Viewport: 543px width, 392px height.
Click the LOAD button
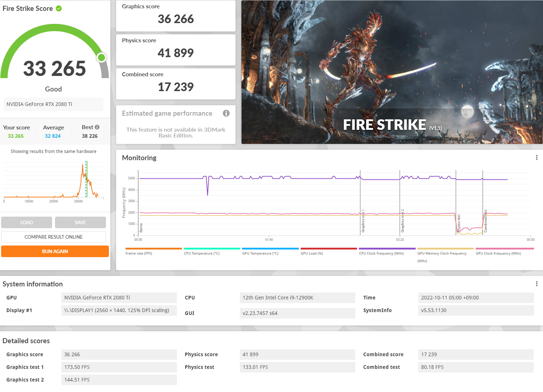coord(26,222)
